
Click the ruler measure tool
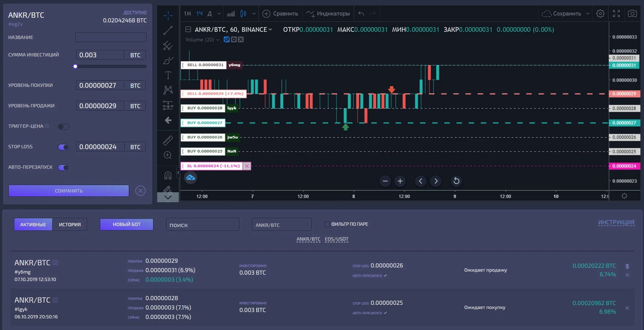pos(168,140)
